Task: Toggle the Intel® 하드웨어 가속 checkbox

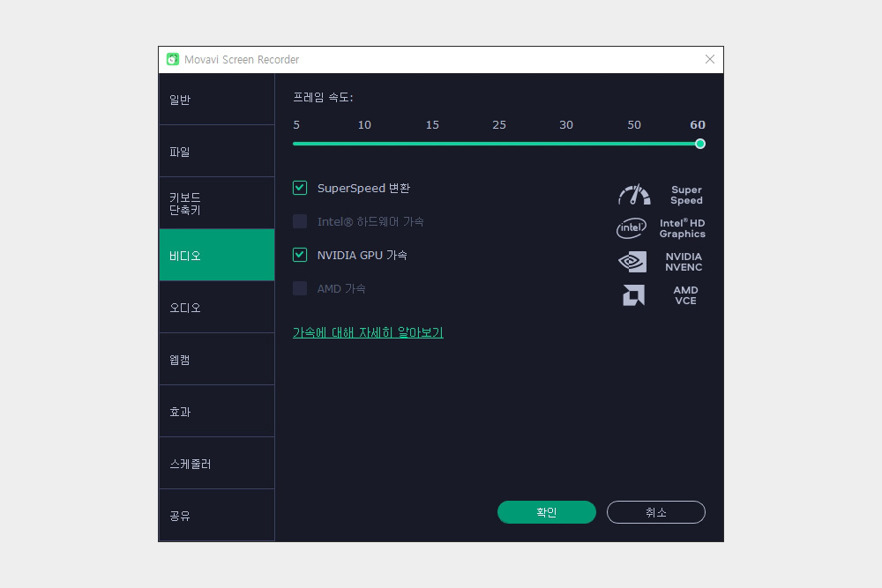Action: (x=300, y=221)
